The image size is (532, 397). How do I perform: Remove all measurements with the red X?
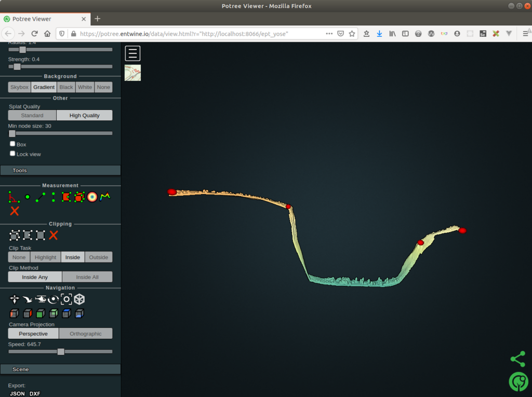tap(15, 211)
